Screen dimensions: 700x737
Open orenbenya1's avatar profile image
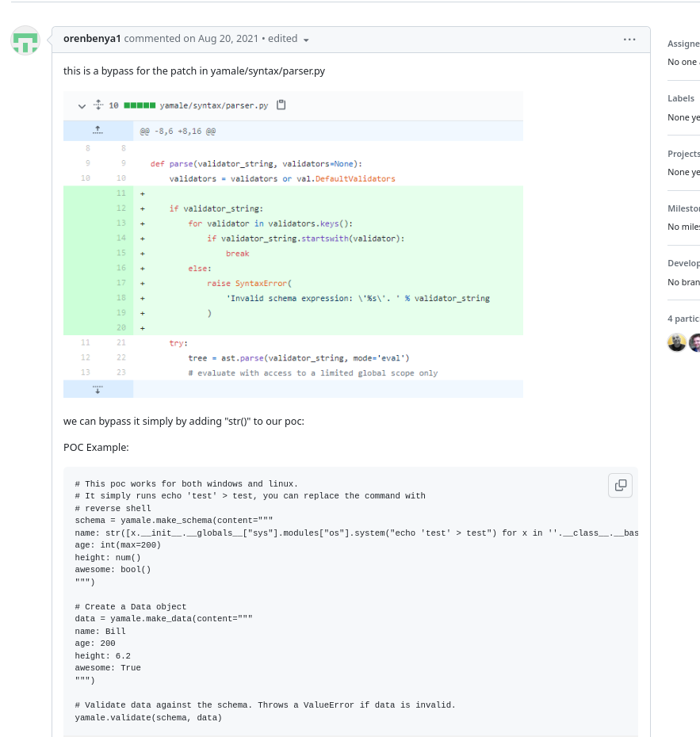25,40
